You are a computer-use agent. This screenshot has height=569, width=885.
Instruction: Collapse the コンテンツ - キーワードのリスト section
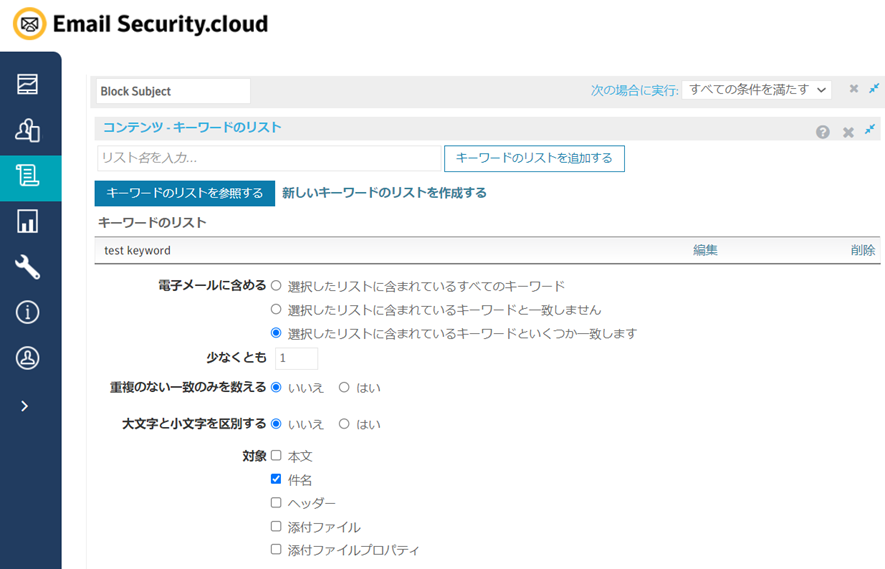point(871,130)
